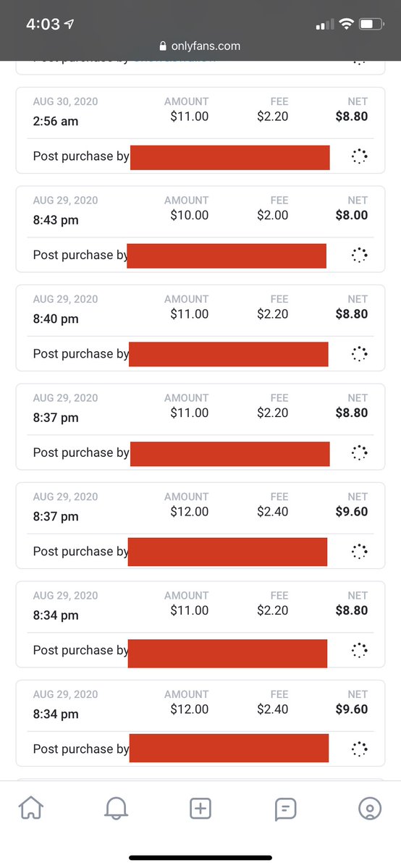Image resolution: width=401 pixels, height=868 pixels.
Task: Tap pending icon on 8:34 pm $12.00 row
Action: click(x=360, y=749)
